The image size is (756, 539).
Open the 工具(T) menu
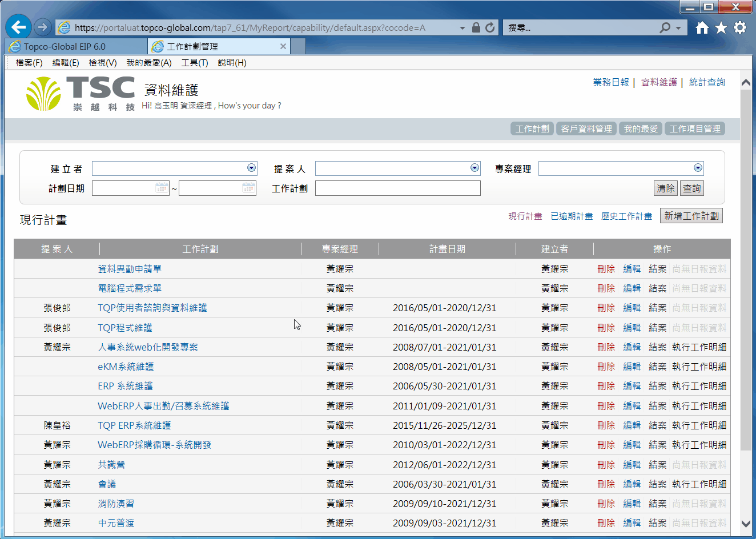pos(194,63)
